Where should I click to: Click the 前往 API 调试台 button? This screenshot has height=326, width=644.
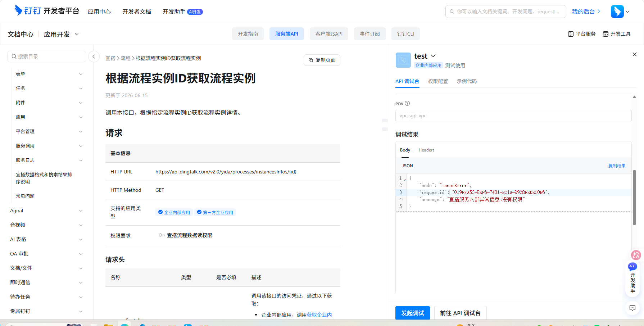click(x=460, y=313)
